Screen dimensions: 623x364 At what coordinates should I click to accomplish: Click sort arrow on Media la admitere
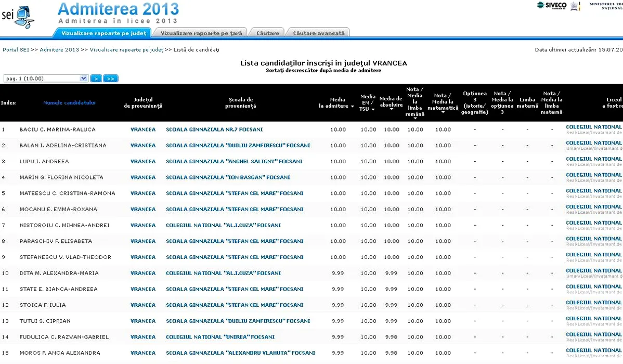[353, 106]
